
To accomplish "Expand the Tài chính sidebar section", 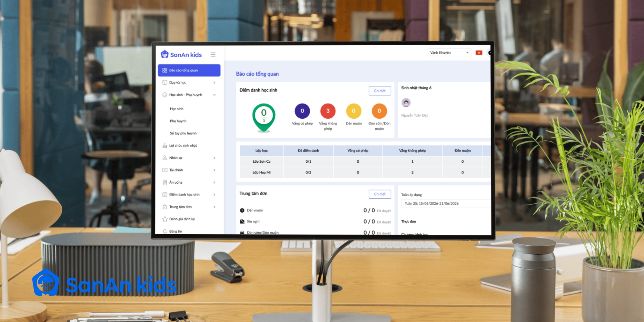I will pos(189,170).
